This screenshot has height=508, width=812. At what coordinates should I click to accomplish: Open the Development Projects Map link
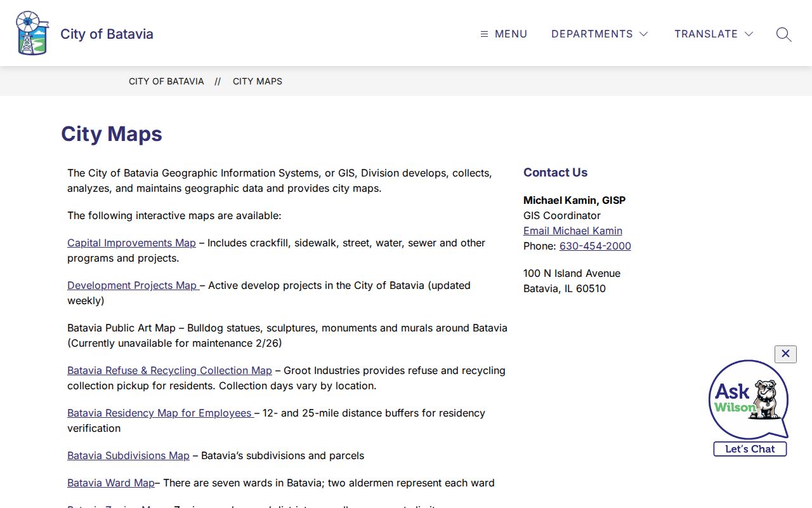133,286
